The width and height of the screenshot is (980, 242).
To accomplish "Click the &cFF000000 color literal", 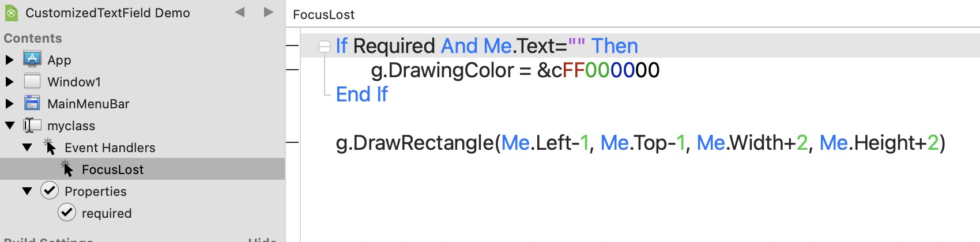I will coord(598,70).
